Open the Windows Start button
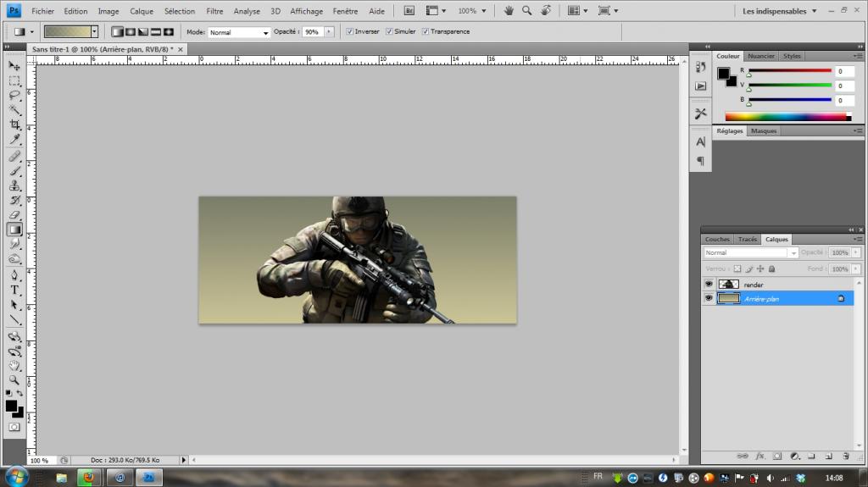 [17, 477]
